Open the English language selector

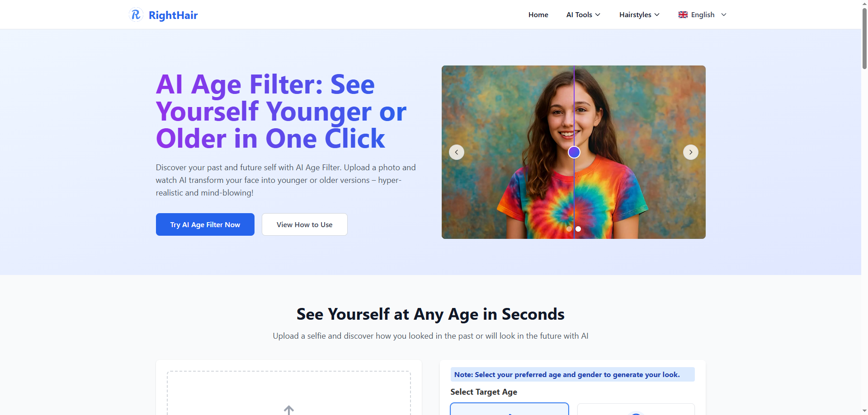point(703,15)
